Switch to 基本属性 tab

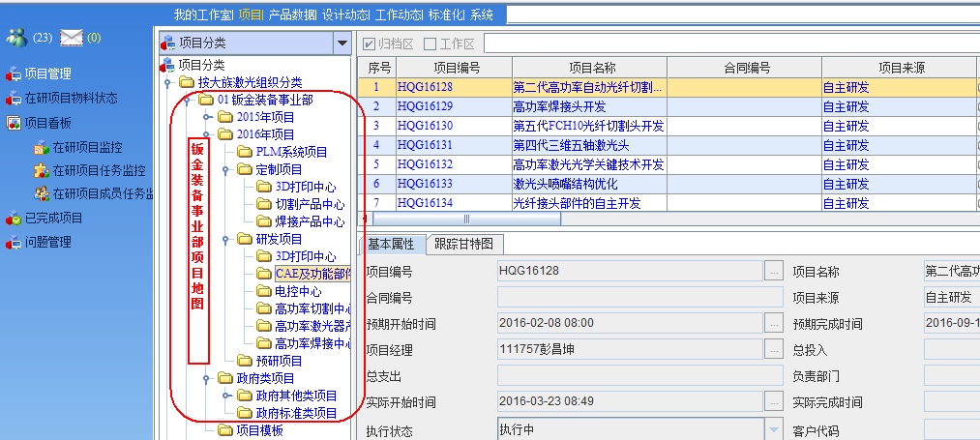[x=391, y=244]
